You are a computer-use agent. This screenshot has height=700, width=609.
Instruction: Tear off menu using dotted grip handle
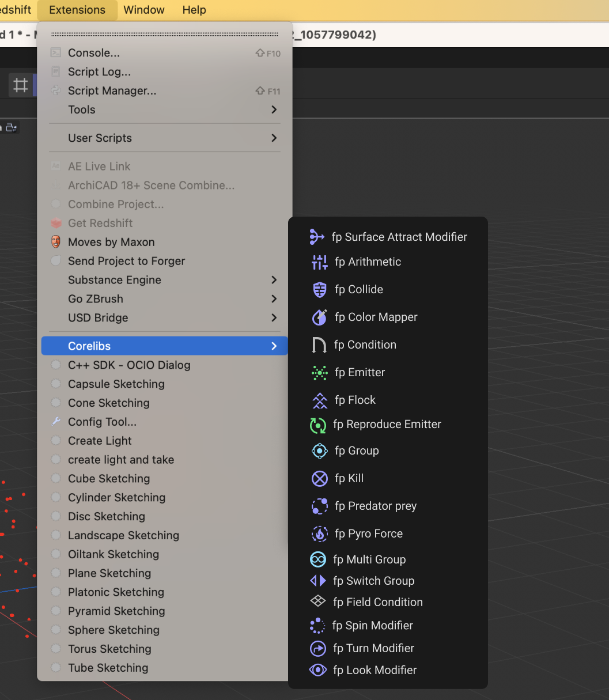pos(165,34)
